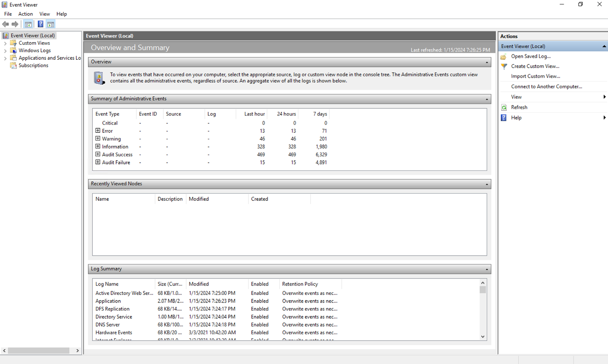This screenshot has height=364, width=608.
Task: Click the console tree scroll right arrow
Action: [x=78, y=351]
